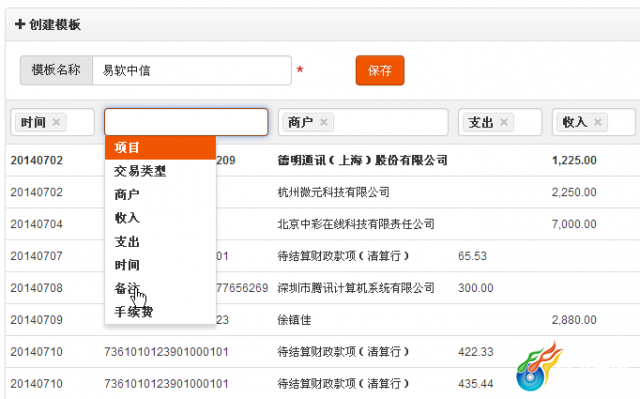This screenshot has height=399, width=640.
Task: Click the 模板名称 label
Action: (56, 70)
